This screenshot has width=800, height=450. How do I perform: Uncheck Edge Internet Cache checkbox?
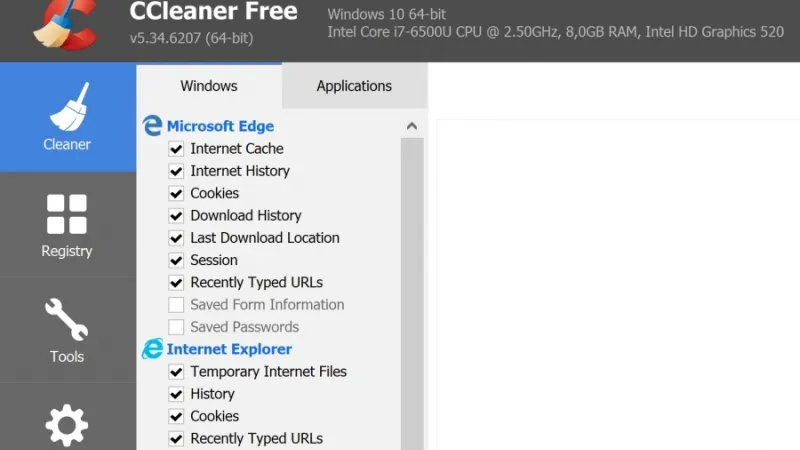(x=176, y=149)
